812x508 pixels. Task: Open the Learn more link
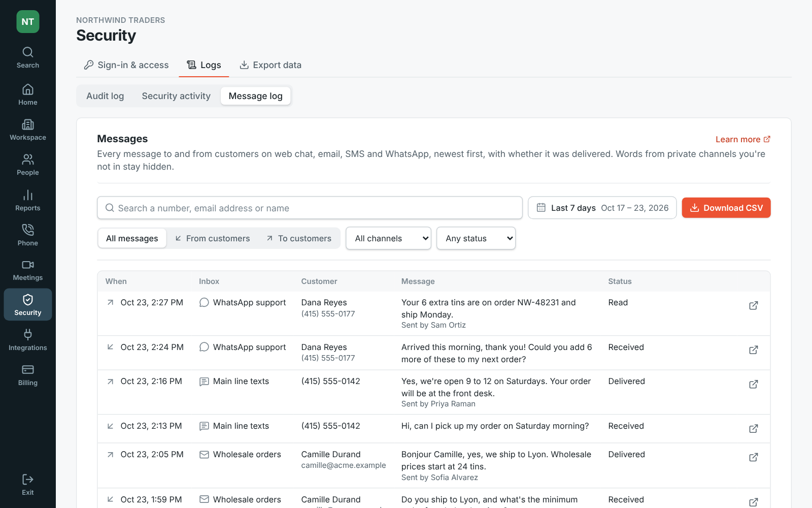click(743, 139)
